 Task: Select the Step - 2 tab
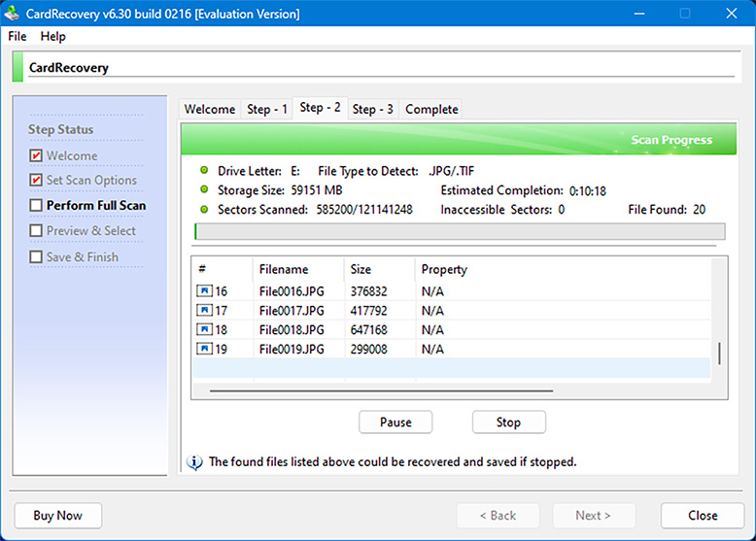[320, 108]
